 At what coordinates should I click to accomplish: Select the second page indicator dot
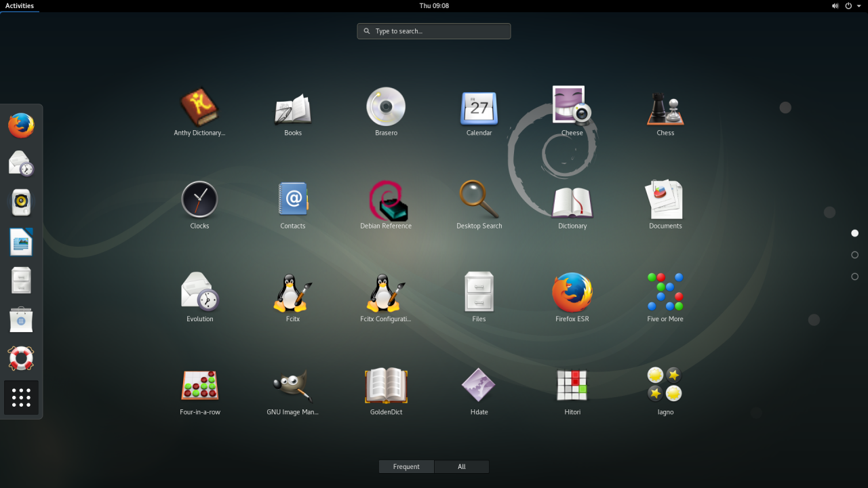pos(854,255)
